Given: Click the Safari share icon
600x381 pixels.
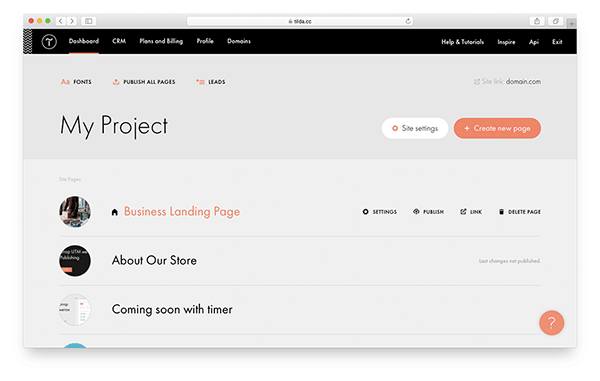Looking at the screenshot, I should (x=537, y=21).
